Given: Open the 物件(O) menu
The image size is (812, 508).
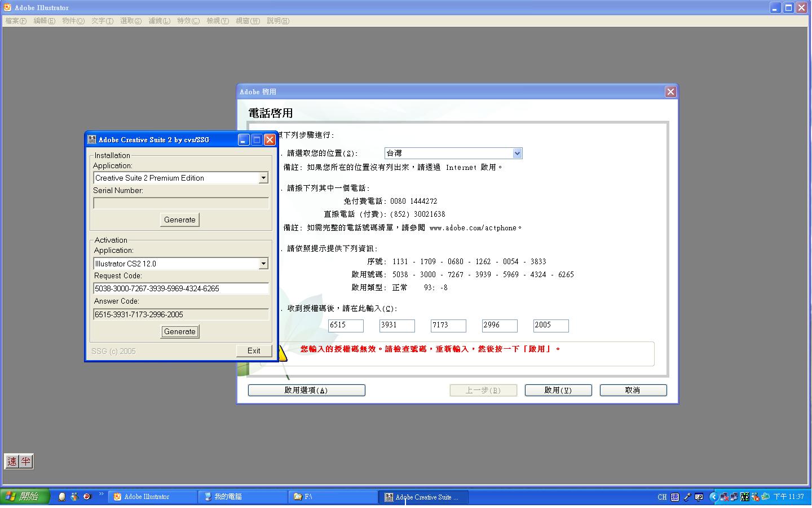Looking at the screenshot, I should tap(73, 21).
